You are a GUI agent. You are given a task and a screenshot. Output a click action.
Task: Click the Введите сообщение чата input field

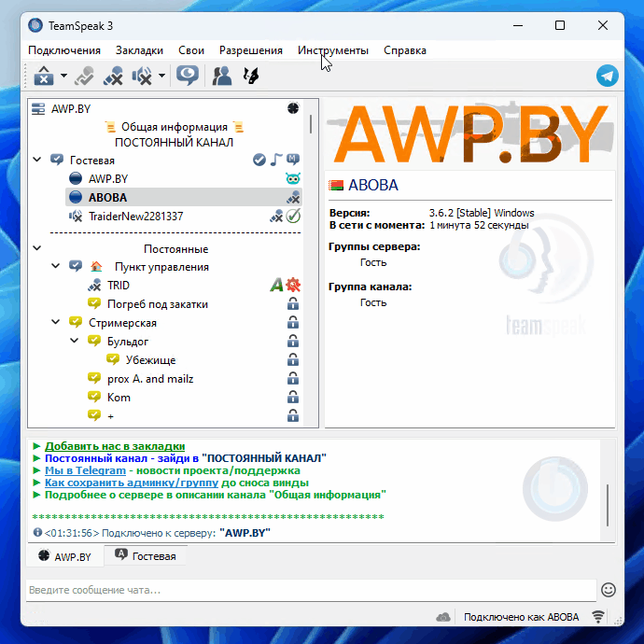click(x=311, y=590)
